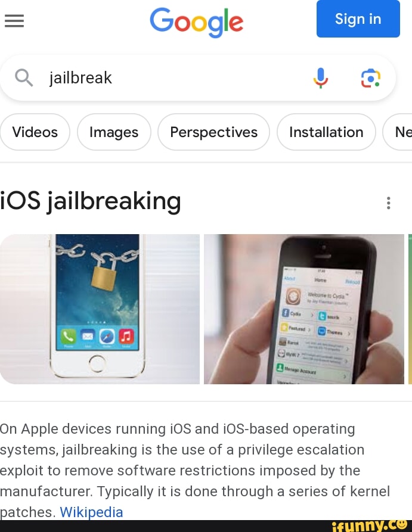This screenshot has height=532, width=412.
Task: Open the hand-held Cydia phone image
Action: (x=304, y=309)
